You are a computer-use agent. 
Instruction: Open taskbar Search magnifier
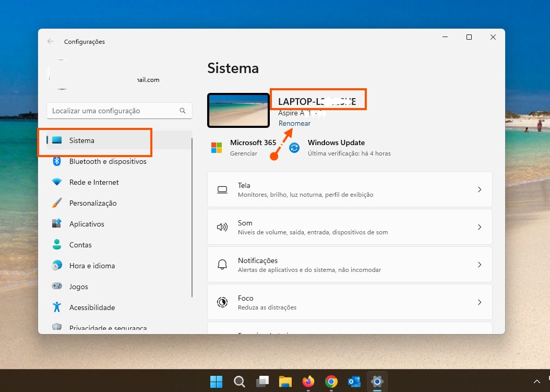[239, 382]
